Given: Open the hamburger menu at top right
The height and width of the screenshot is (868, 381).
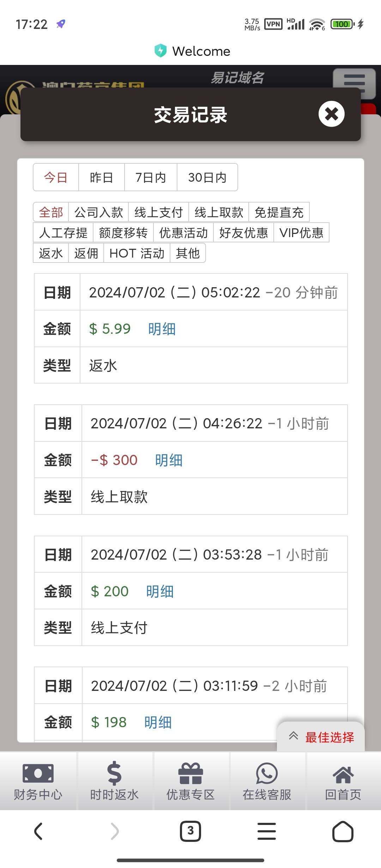Looking at the screenshot, I should 354,82.
